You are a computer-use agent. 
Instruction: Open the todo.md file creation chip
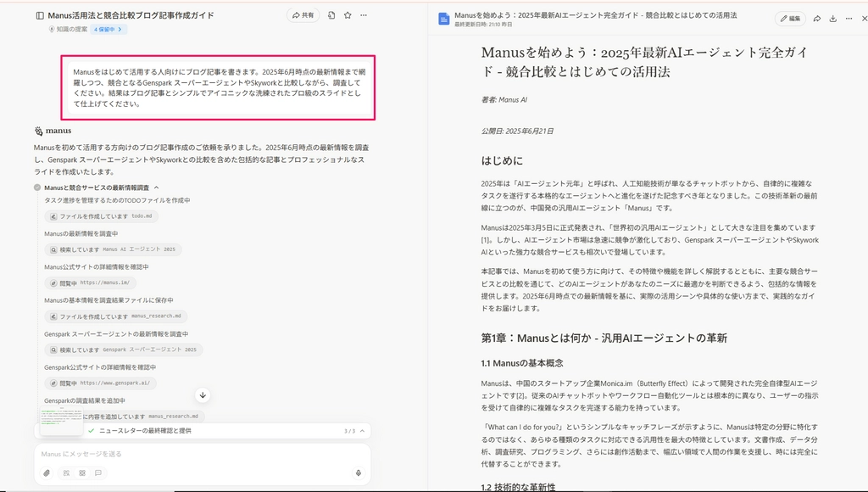click(102, 216)
